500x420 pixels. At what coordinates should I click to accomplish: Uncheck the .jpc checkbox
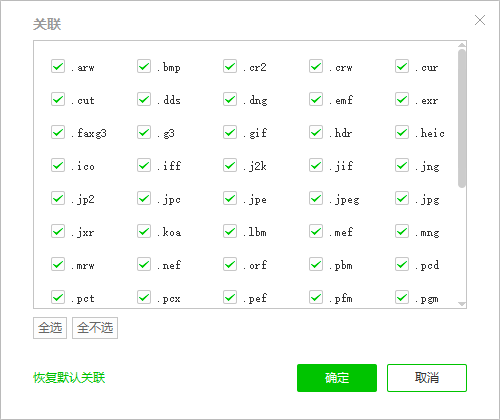pyautogui.click(x=144, y=198)
